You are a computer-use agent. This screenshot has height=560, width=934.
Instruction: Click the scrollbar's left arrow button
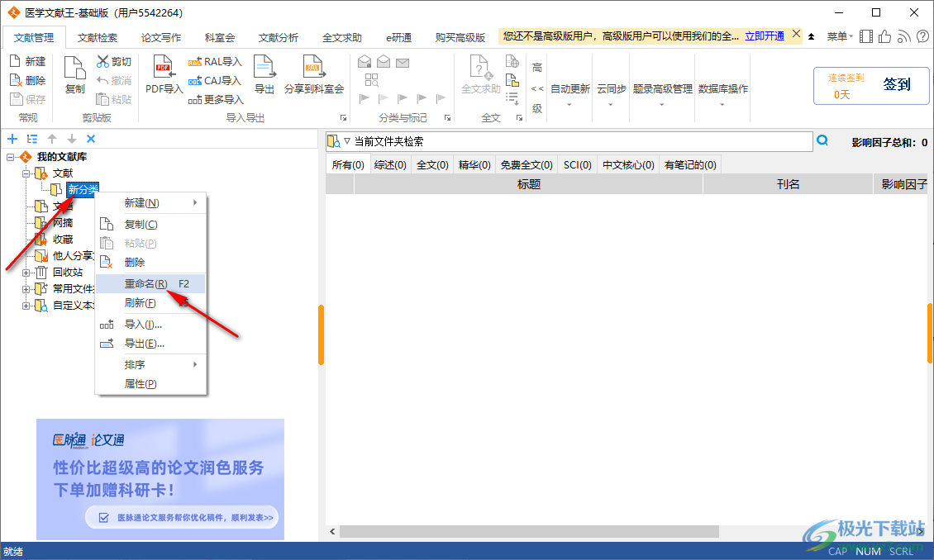332,531
